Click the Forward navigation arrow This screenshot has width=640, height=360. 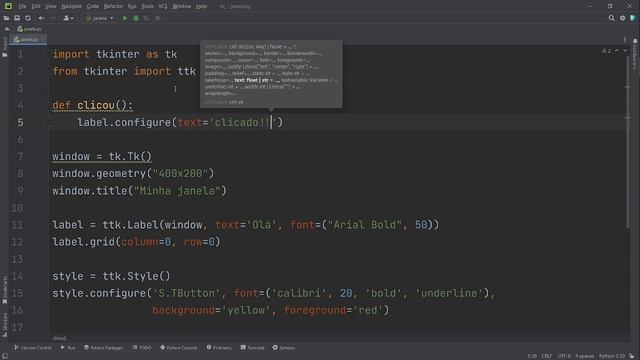coord(53,18)
